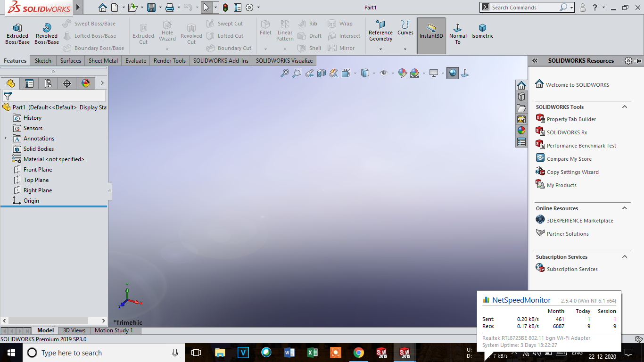This screenshot has width=644, height=362.
Task: Save the part with the floppy disk icon
Action: click(x=151, y=8)
